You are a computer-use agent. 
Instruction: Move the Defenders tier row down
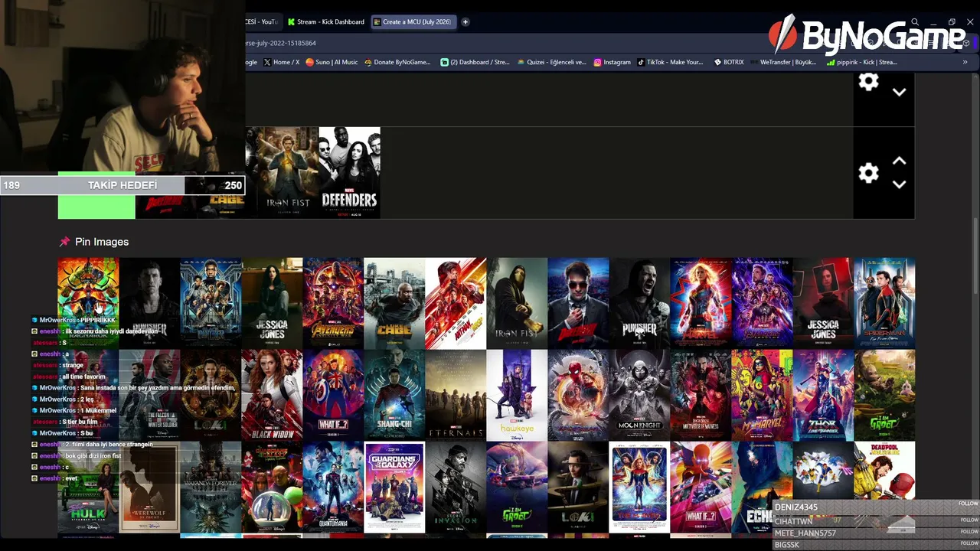pyautogui.click(x=900, y=184)
